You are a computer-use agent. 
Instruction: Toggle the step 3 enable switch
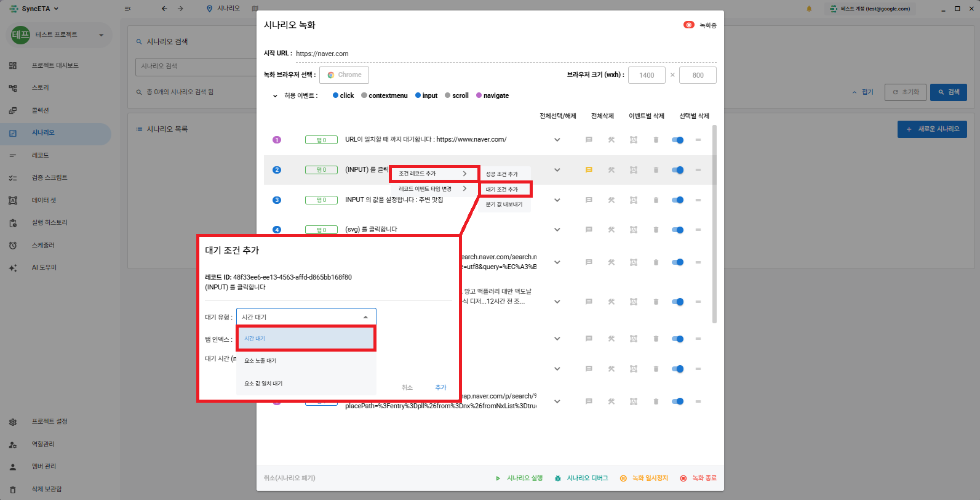(677, 200)
